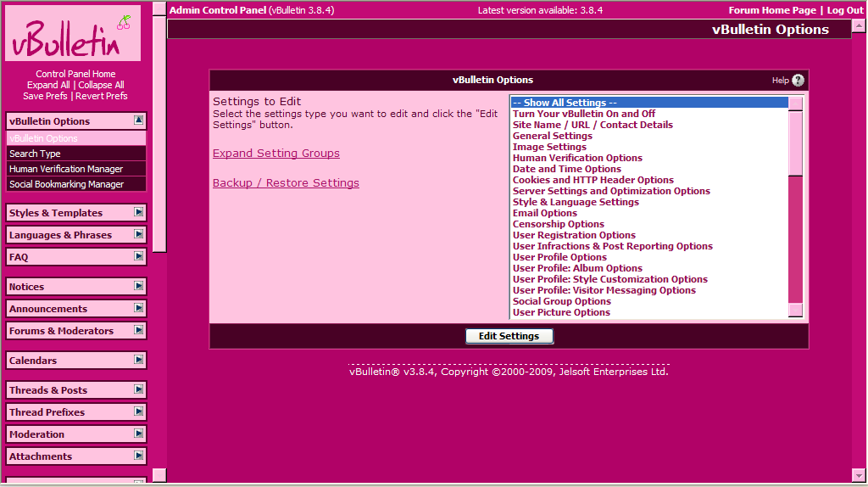Click Expand Setting Groups link

tap(276, 154)
